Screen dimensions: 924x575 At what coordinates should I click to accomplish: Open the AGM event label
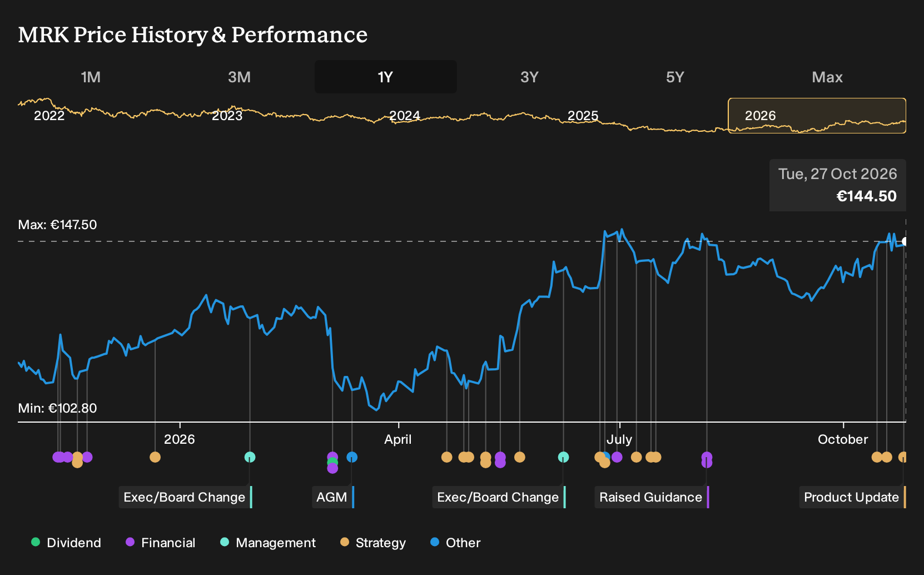[x=333, y=497]
